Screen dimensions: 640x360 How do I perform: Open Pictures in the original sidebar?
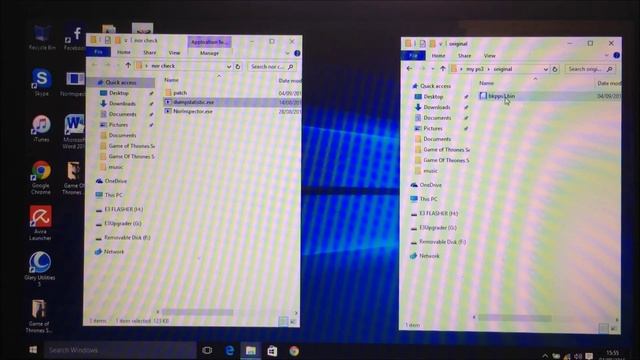(x=433, y=128)
